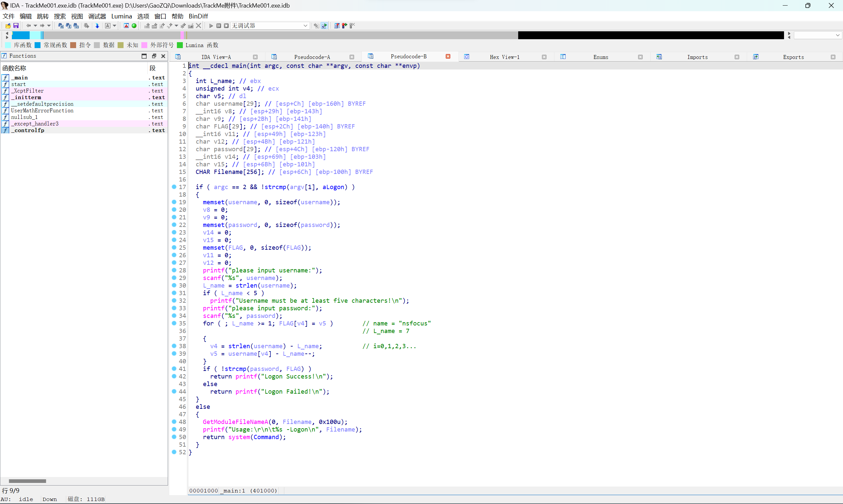Screen dimensions: 843x504
Task: Select the UserMathErrorFunction entry in Functions
Action: click(42, 111)
